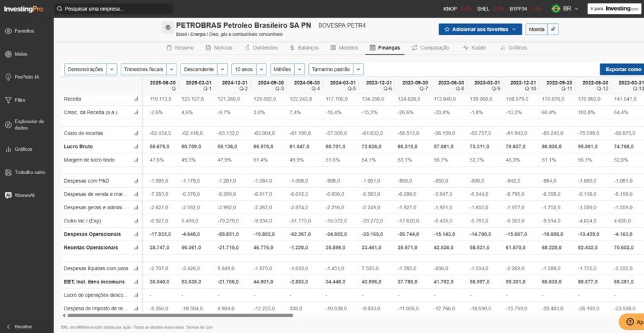
Task: Click the globe icon beside PETROBRAS title
Action: [167, 28]
